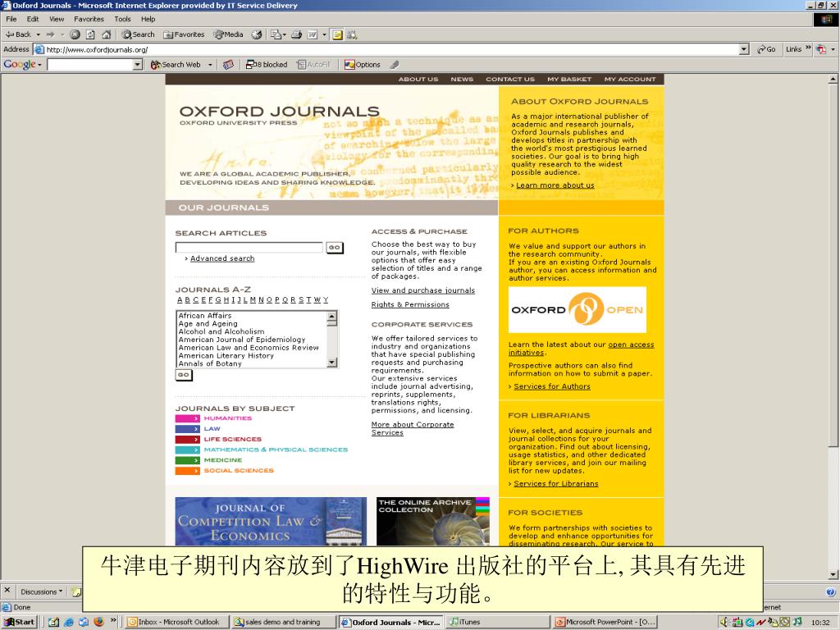
Task: Click the help icon on Discussions bar
Action: (830, 592)
